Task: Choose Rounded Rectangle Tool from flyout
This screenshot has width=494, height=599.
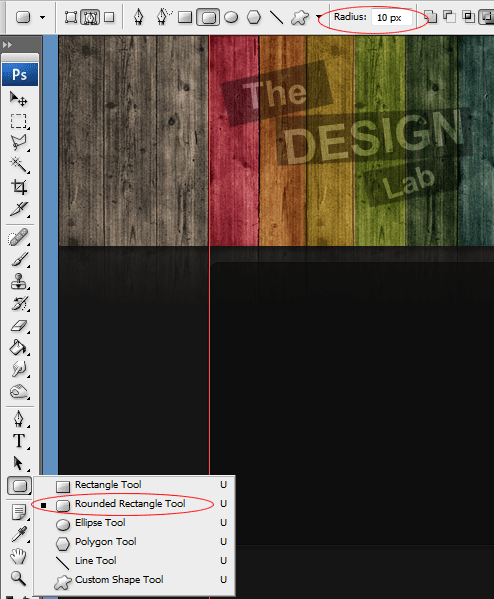Action: (134, 504)
